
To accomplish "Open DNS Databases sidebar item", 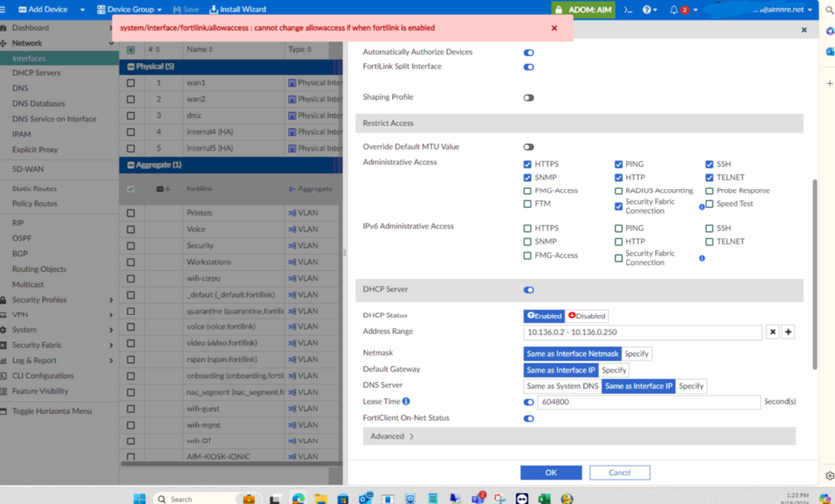I will click(x=39, y=104).
